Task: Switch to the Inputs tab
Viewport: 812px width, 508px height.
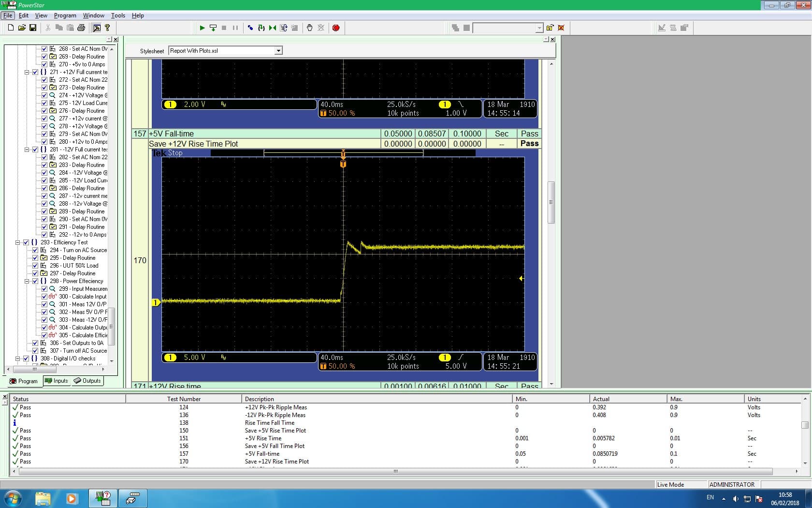Action: tap(57, 381)
